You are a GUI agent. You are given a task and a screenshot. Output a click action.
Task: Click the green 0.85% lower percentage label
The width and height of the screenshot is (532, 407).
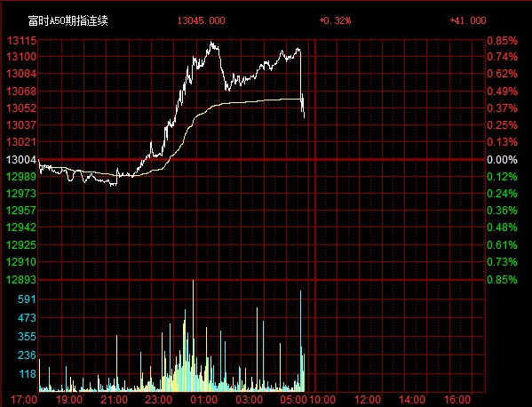(502, 279)
